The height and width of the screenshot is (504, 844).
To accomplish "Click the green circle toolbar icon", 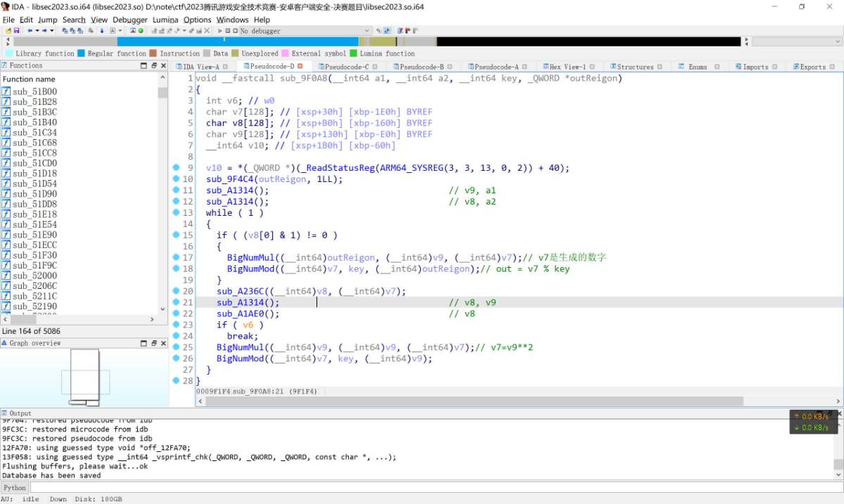I will tap(141, 31).
